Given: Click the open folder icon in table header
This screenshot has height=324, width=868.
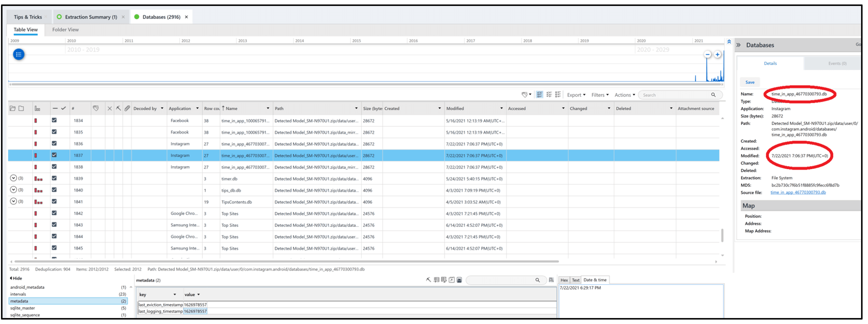Looking at the screenshot, I should point(13,108).
